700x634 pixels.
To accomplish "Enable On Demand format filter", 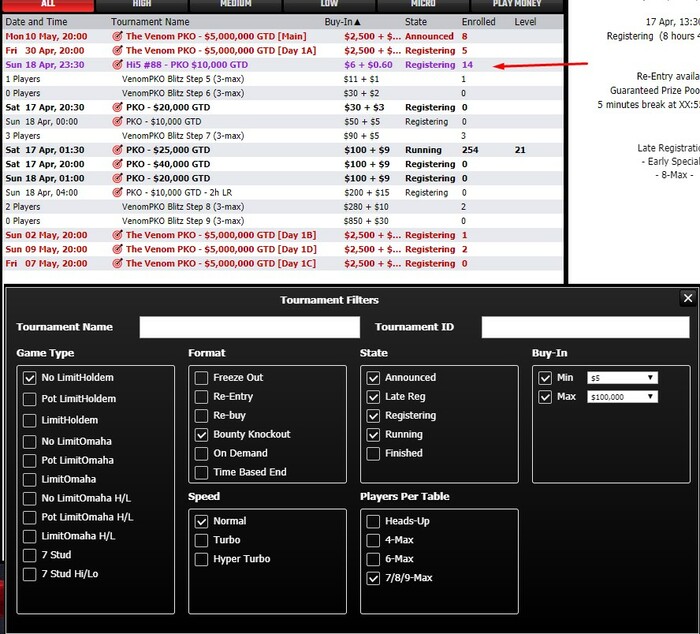I will pyautogui.click(x=201, y=454).
